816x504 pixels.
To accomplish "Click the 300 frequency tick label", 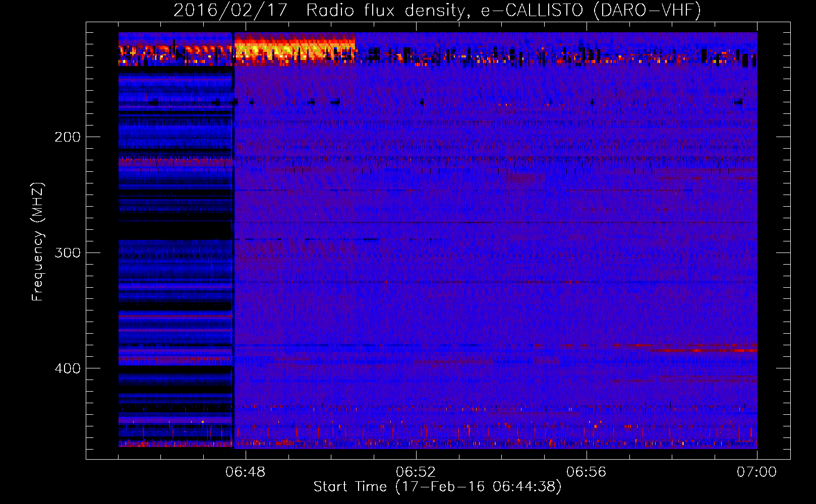I will (68, 253).
